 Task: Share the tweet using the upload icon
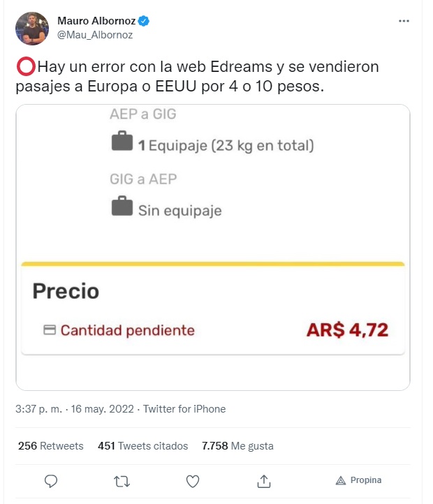click(264, 481)
